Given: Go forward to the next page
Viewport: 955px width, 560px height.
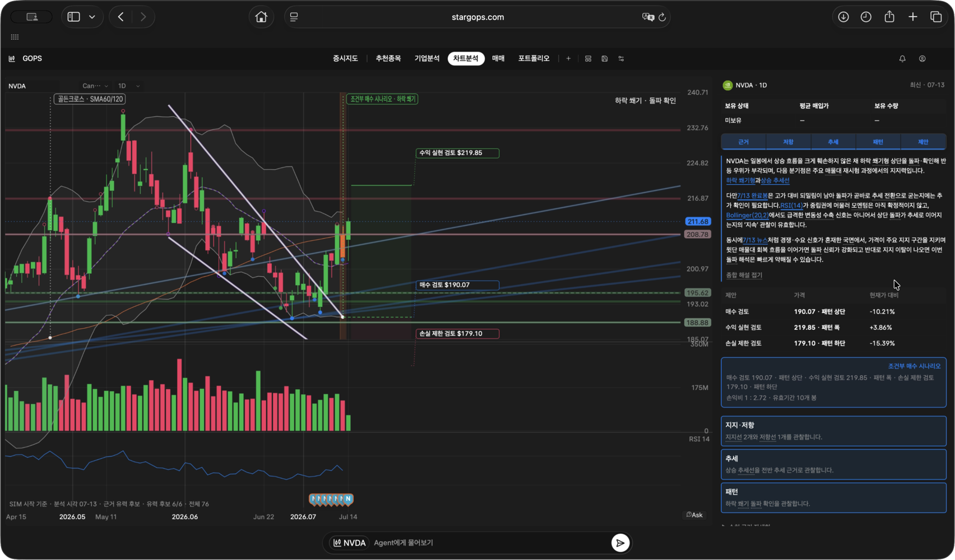Looking at the screenshot, I should tap(143, 17).
